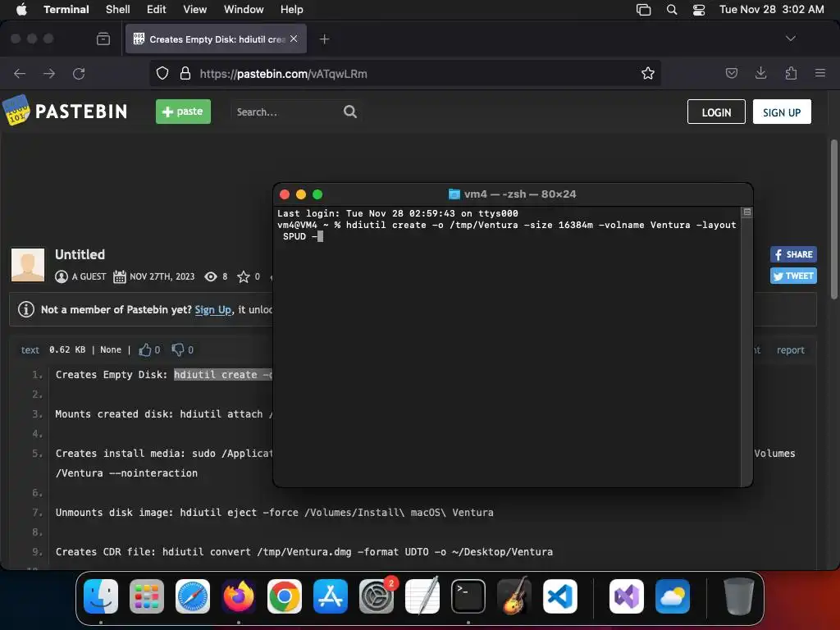Open a new browser tab
840x630 pixels.
(324, 39)
